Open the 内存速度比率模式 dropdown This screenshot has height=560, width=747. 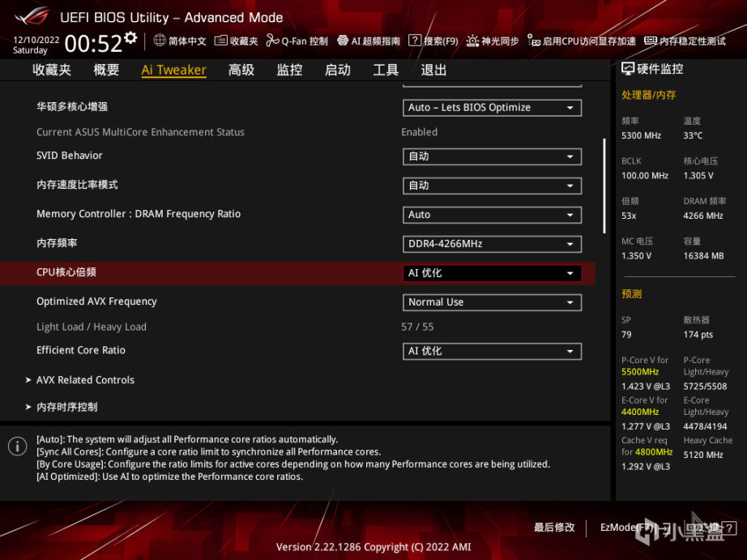[492, 186]
